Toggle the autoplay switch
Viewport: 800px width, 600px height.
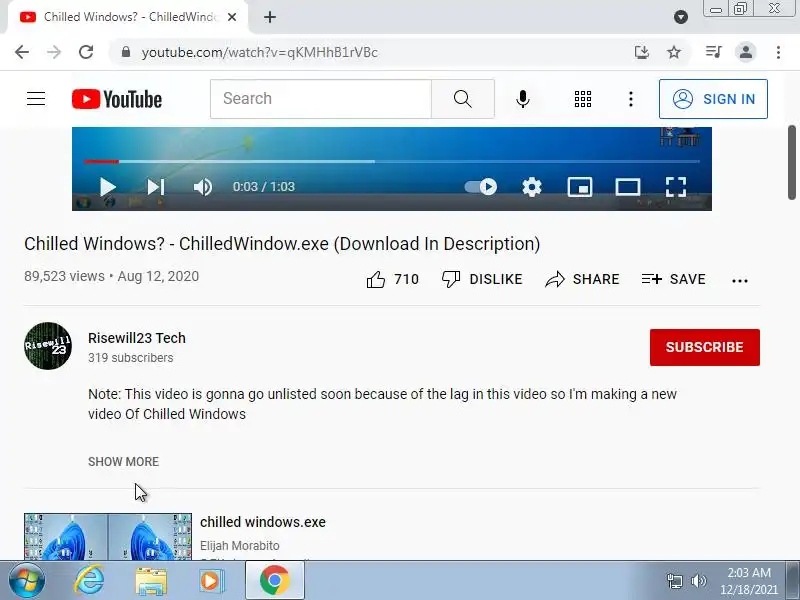click(481, 187)
